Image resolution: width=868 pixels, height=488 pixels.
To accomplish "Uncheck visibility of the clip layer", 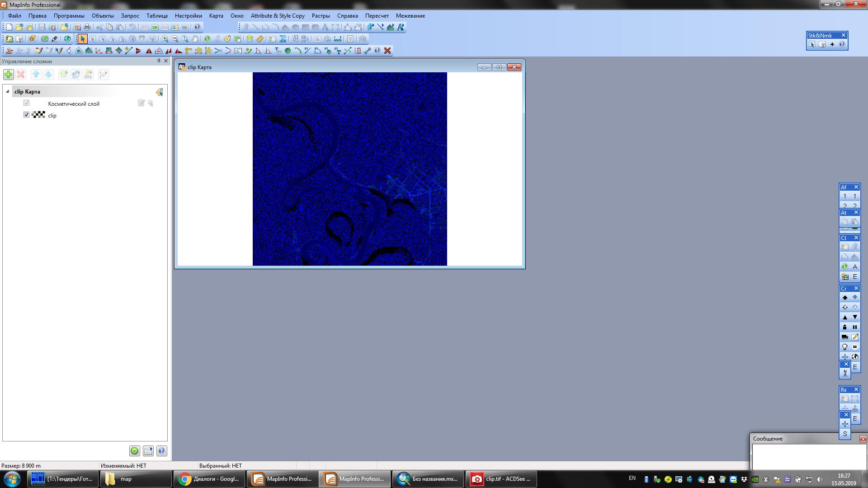I will coord(26,115).
